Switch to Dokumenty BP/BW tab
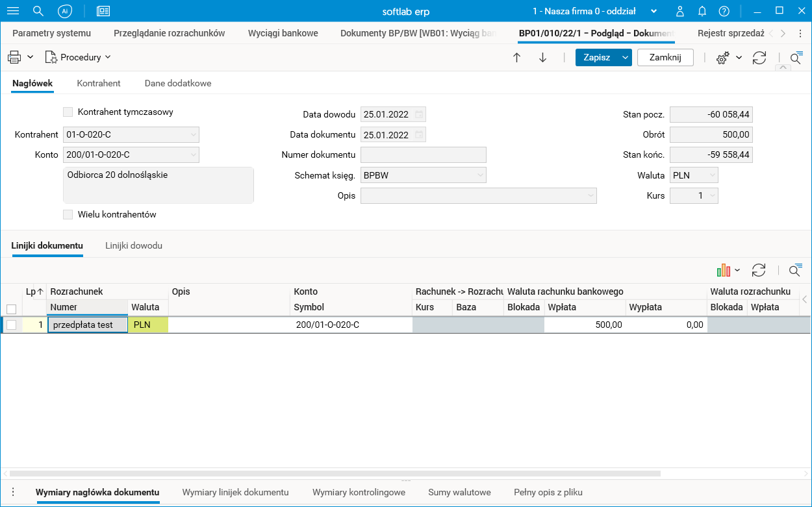Image resolution: width=812 pixels, height=507 pixels. 419,33
